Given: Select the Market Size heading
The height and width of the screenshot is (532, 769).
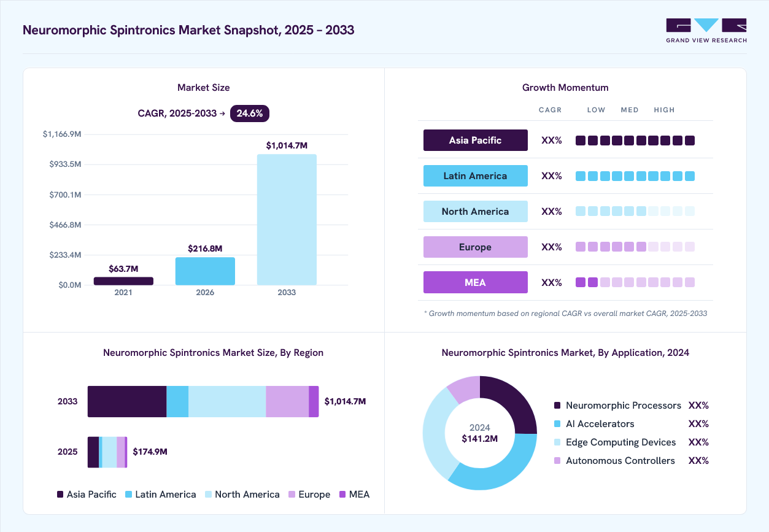Looking at the screenshot, I should point(203,88).
